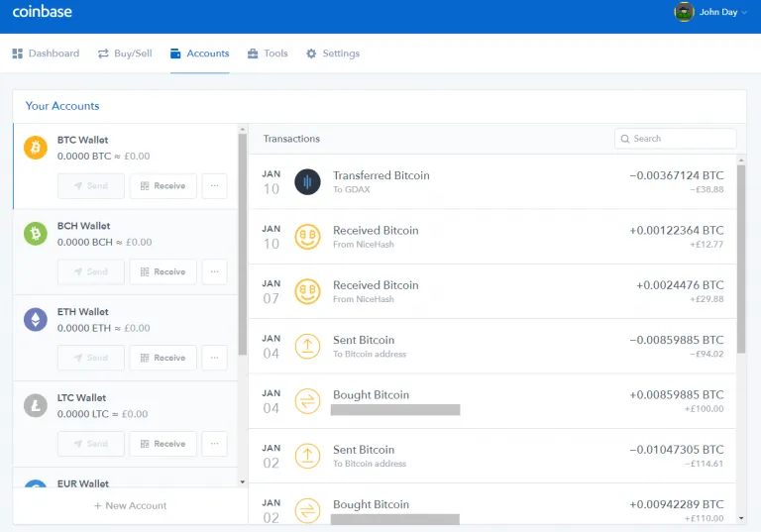Image resolution: width=761 pixels, height=532 pixels.
Task: Click the +£100.00 value
Action: (x=705, y=409)
